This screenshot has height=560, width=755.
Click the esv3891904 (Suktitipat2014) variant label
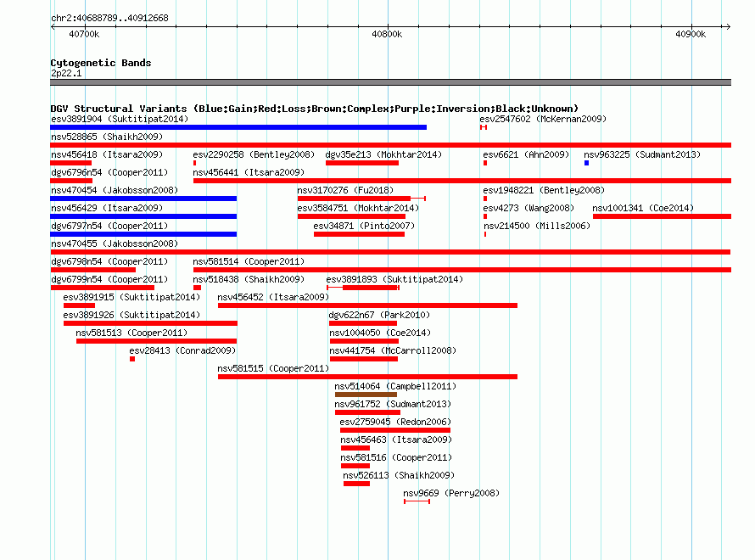[120, 119]
